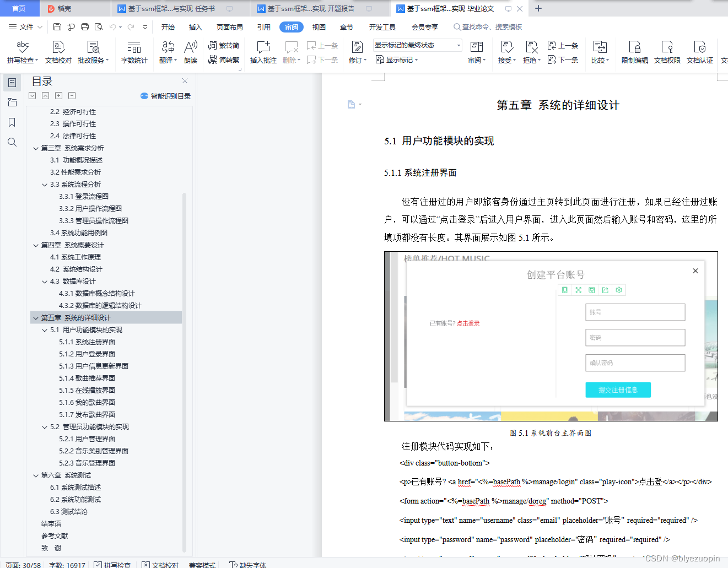Screen dimensions: 728x568
Task: Click the 查找命令、搜索模板 search field
Action: click(488, 27)
